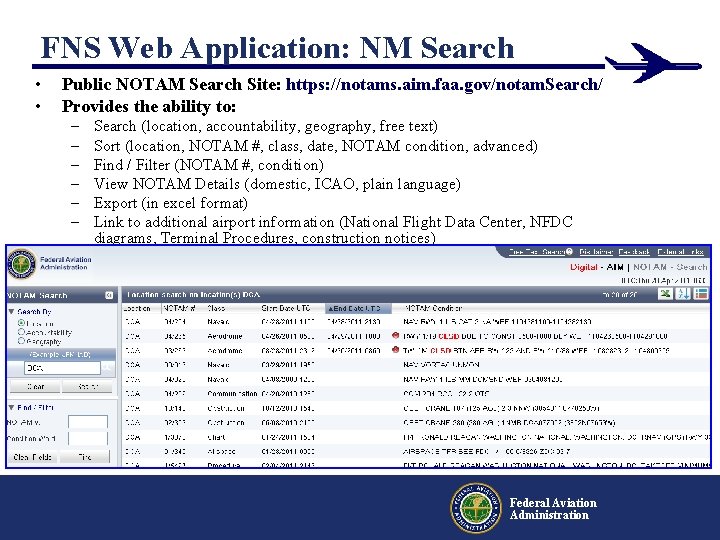720x540 pixels.
Task: Click red closure icon on RWY 1/19 CLSD row
Action: 395,336
